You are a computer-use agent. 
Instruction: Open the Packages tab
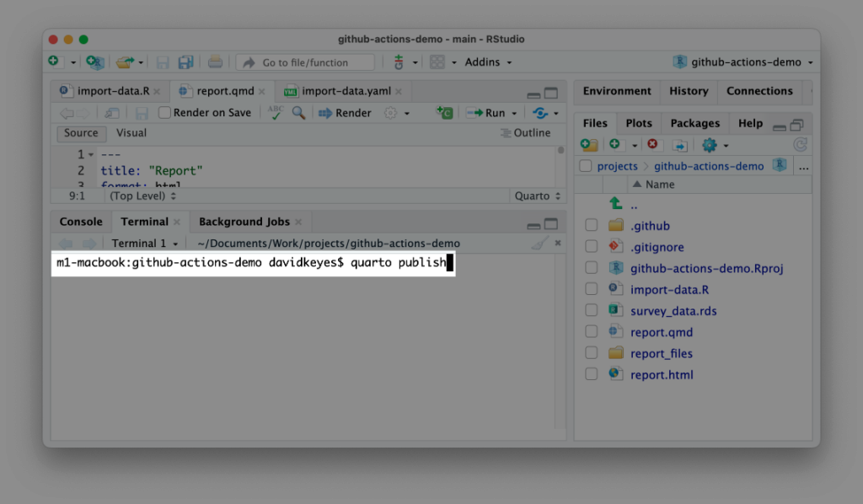pyautogui.click(x=694, y=123)
